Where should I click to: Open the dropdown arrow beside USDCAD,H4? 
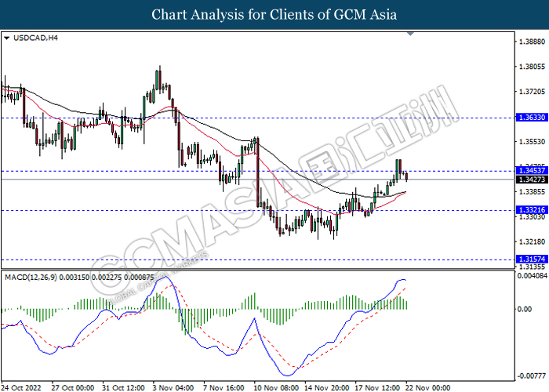point(6,38)
